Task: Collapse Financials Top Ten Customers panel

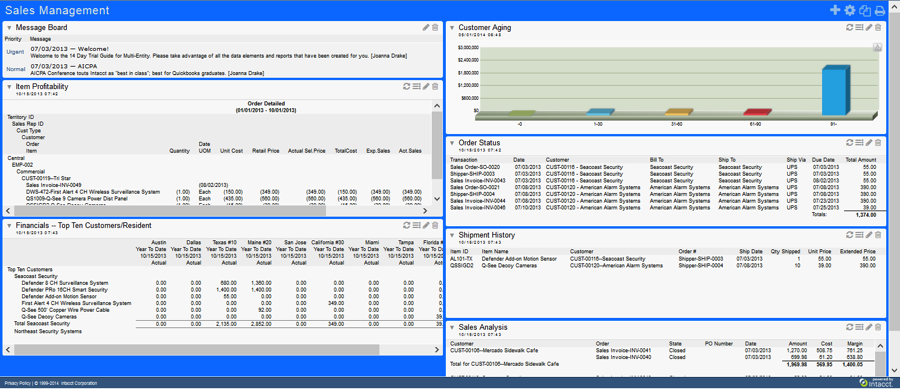Action: (9, 225)
